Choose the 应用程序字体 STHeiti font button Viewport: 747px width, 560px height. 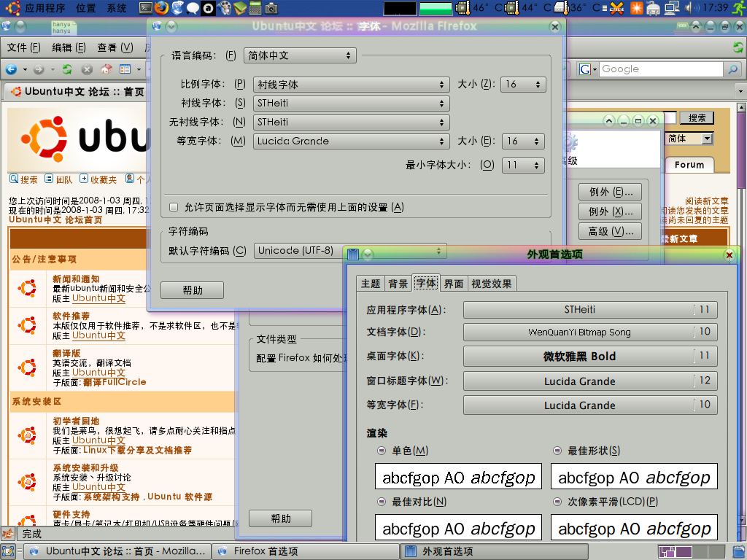[x=590, y=309]
